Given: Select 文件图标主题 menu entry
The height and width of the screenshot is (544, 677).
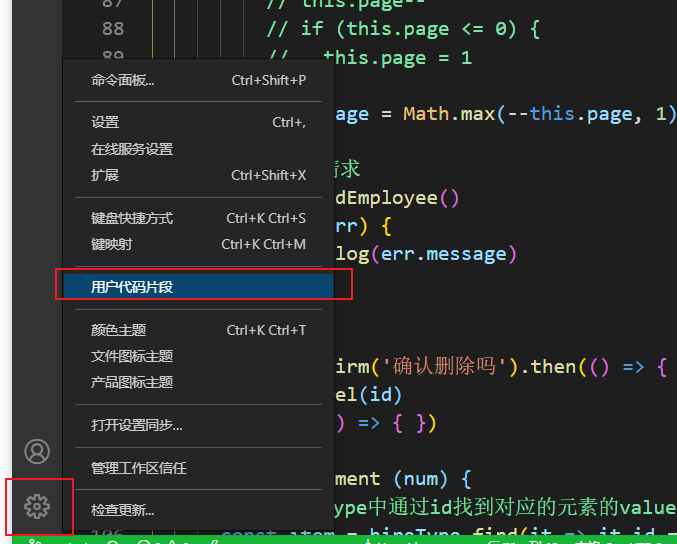Looking at the screenshot, I should pyautogui.click(x=198, y=356).
